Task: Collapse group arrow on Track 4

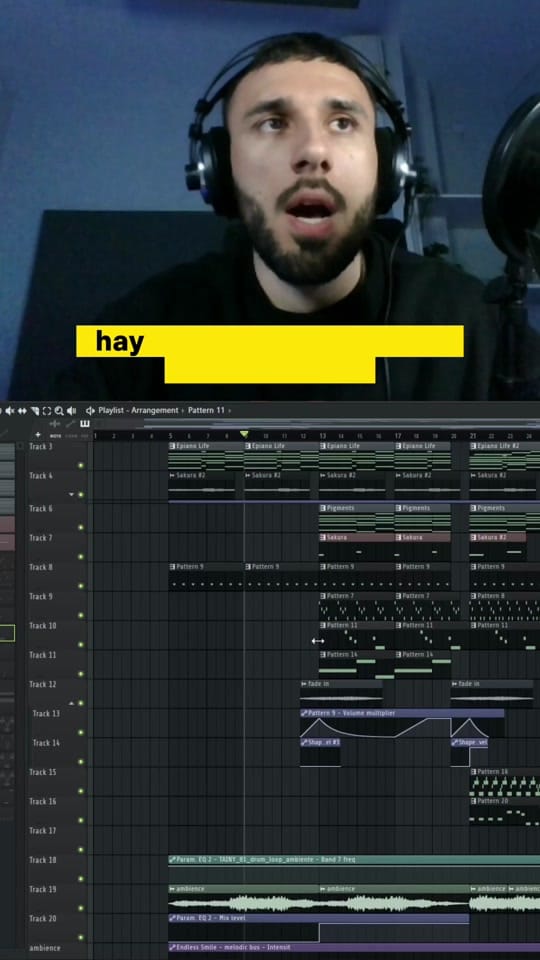Action: (x=72, y=494)
